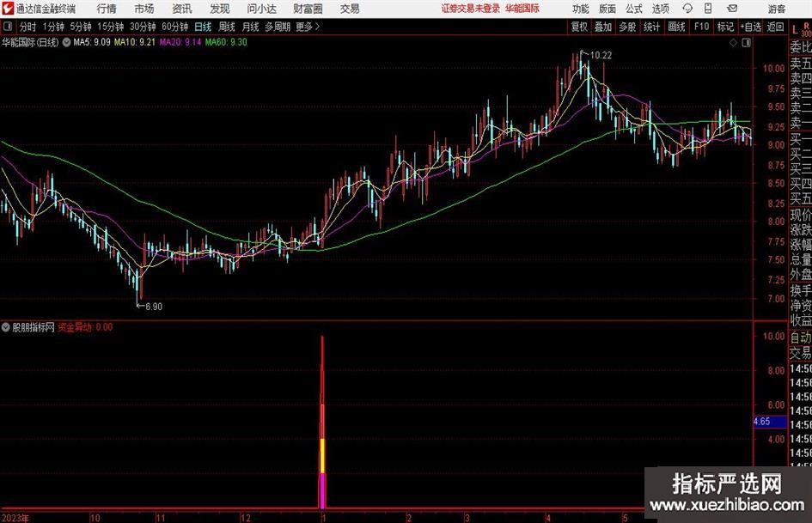Click the MA5: 9.09 value label
The width and height of the screenshot is (812, 523).
(92, 42)
